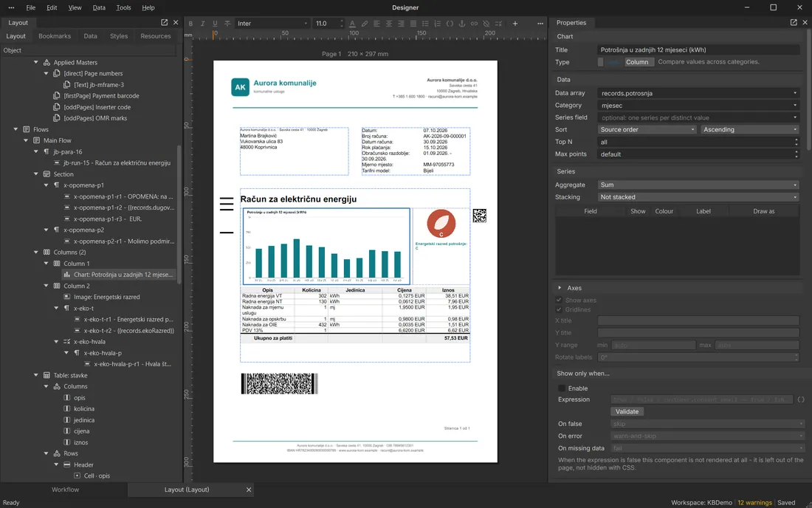Open the Tools menu

(x=123, y=8)
